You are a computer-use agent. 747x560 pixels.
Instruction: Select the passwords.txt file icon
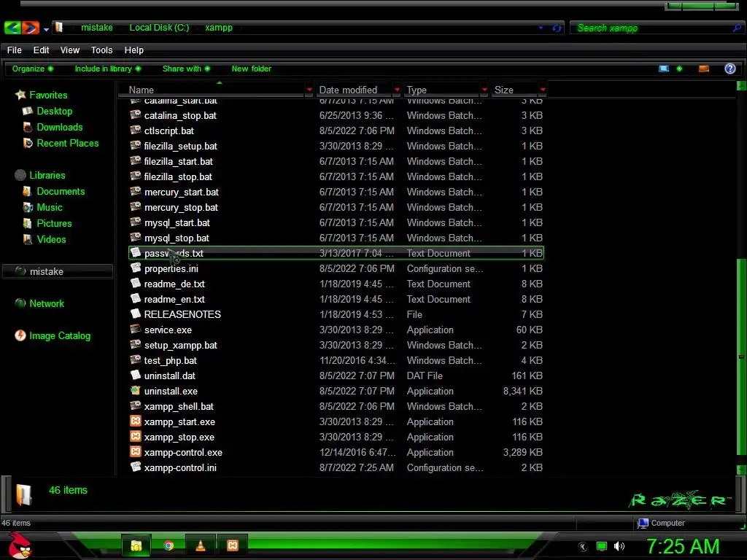coord(136,252)
